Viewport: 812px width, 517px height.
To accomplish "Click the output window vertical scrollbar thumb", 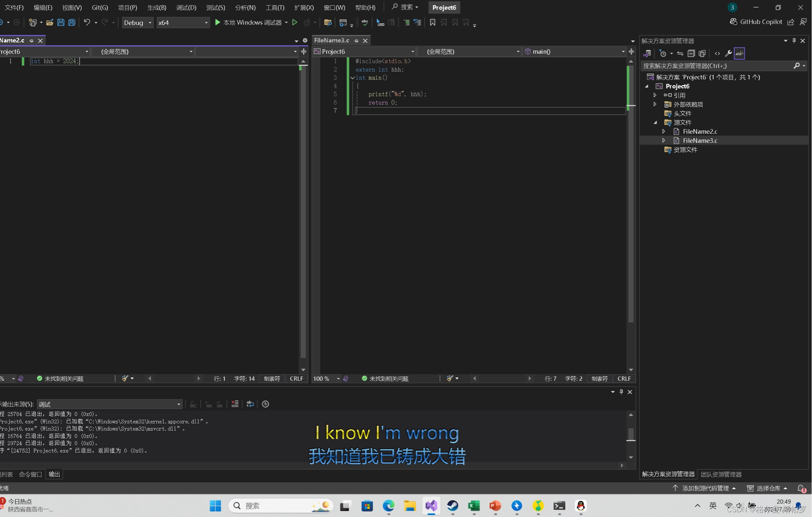I will [x=631, y=435].
